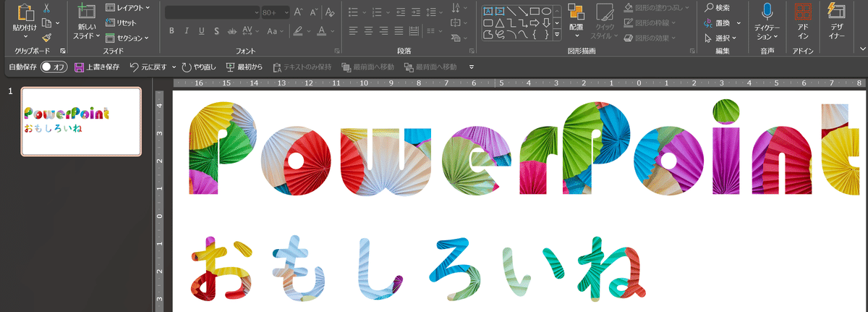Open the font name combo box
Image resolution: width=868 pixels, height=312 pixels.
(213, 12)
